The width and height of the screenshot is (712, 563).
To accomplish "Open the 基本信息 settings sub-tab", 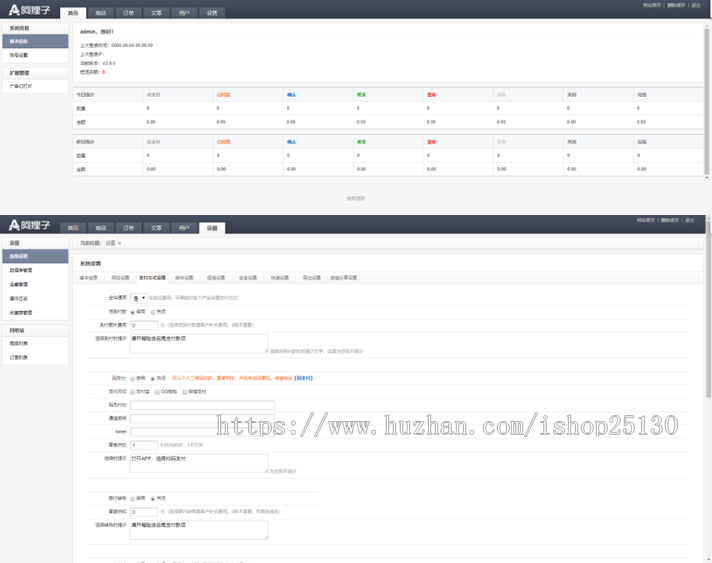I will point(89,278).
